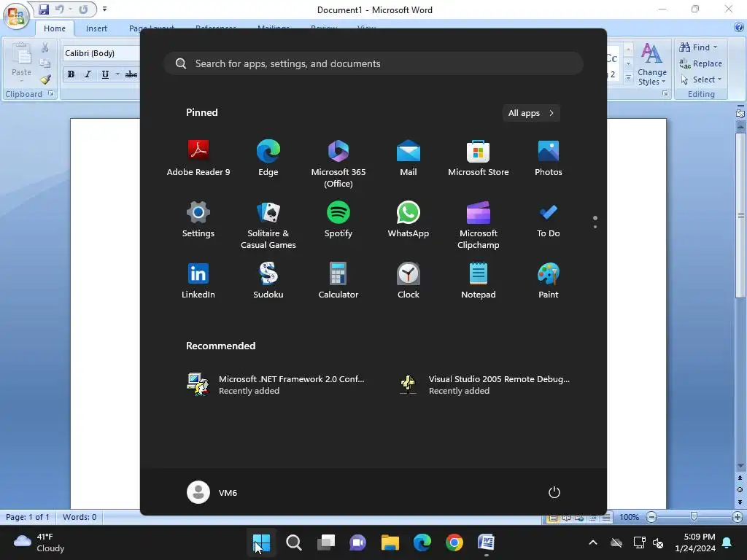
Task: Open the Clock app
Action: coord(409,281)
